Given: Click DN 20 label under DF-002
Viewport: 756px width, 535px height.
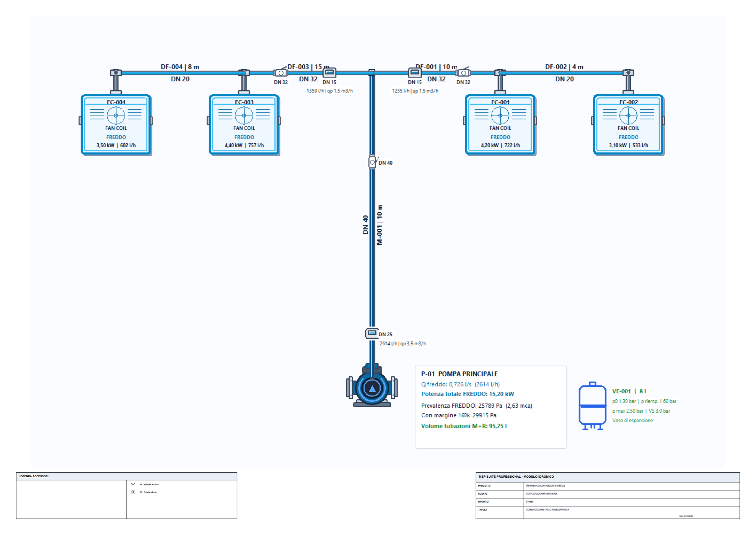Looking at the screenshot, I should tap(564, 79).
